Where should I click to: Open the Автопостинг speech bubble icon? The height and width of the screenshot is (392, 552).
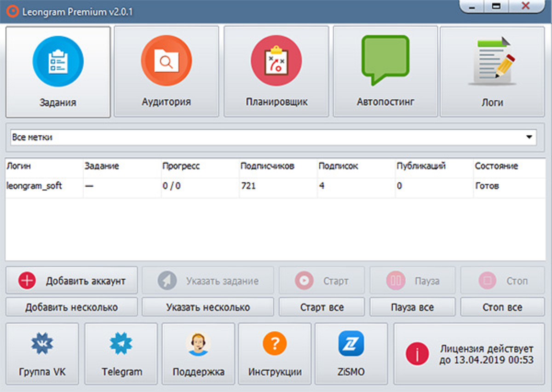[385, 60]
